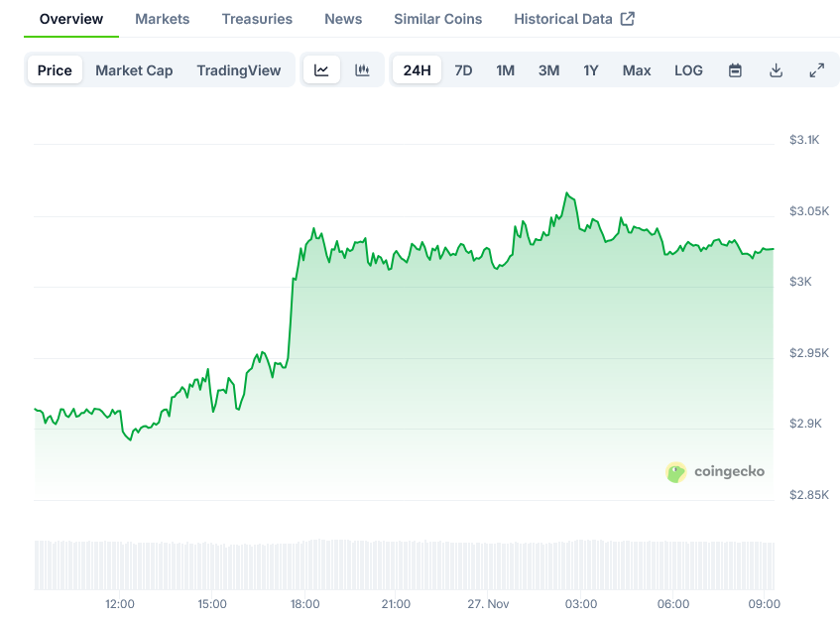Viewport: 840px width, 621px height.
Task: Set chart range to 1M
Action: click(x=505, y=70)
